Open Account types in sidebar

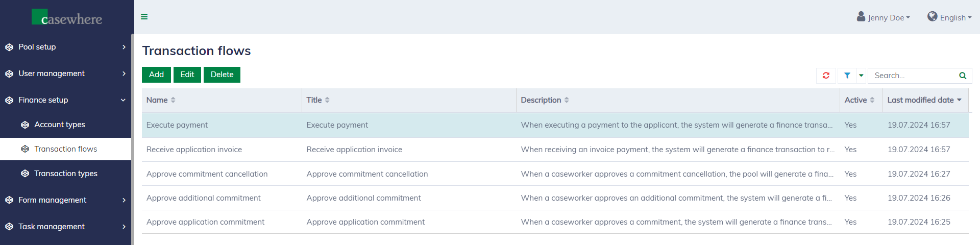coord(60,125)
